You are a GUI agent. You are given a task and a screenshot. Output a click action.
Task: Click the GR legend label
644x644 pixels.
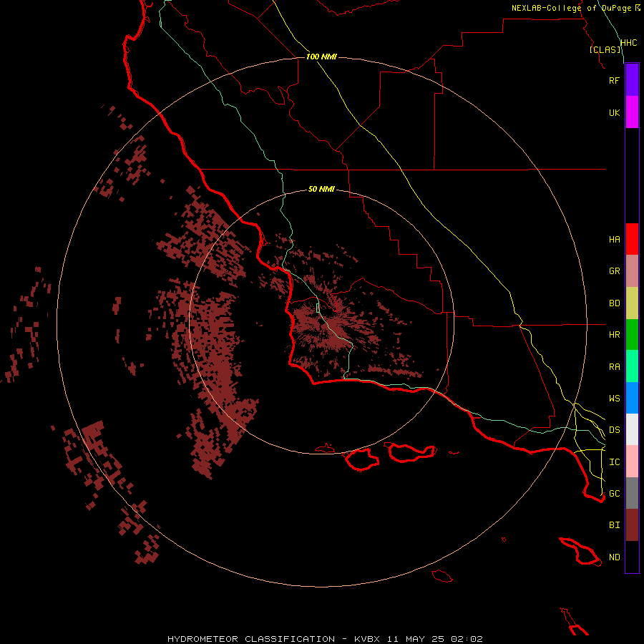(614, 271)
